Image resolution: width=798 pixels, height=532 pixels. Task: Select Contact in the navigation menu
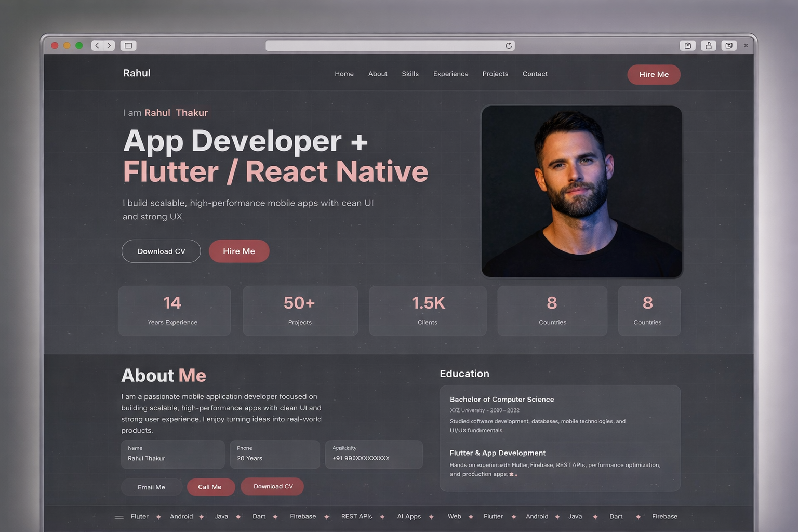pos(535,74)
